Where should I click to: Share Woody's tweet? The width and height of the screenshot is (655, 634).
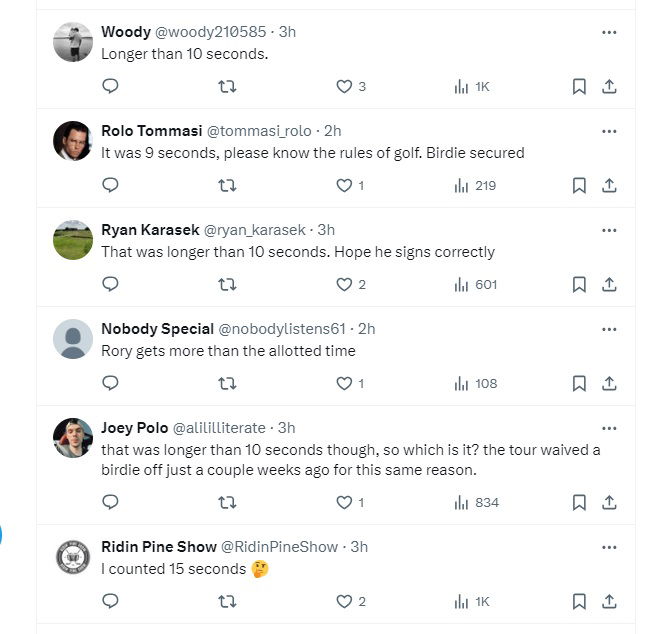pos(608,87)
